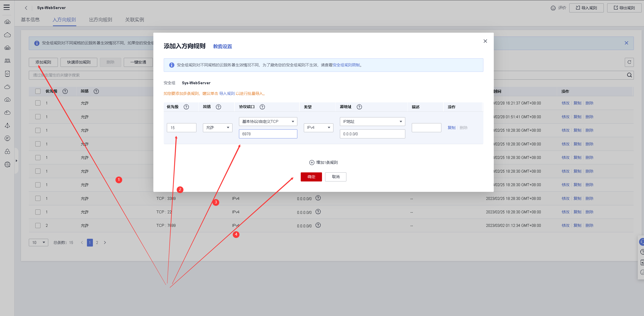Image resolution: width=644 pixels, height=316 pixels.
Task: Switch to the 关联实例 tab
Action: click(x=134, y=20)
